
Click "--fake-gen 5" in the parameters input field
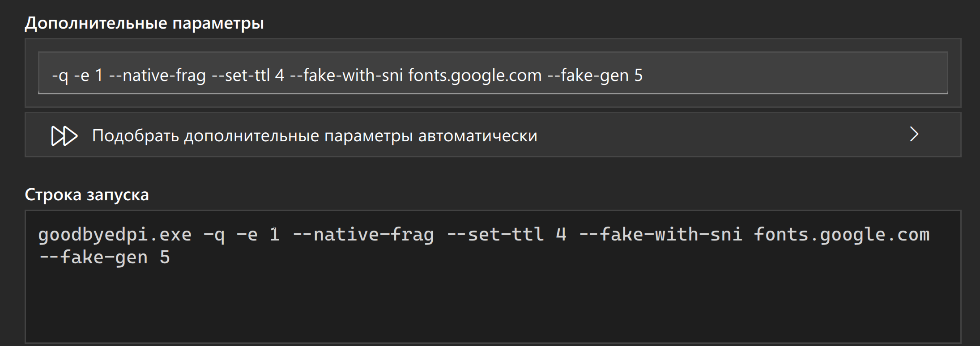pos(595,75)
